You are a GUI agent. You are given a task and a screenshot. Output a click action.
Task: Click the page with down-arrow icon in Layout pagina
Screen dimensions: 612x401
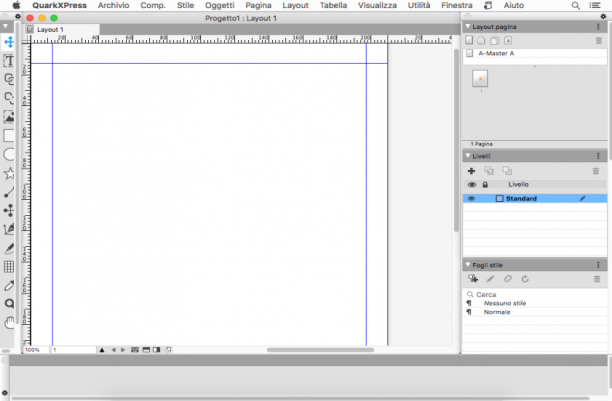(508, 40)
